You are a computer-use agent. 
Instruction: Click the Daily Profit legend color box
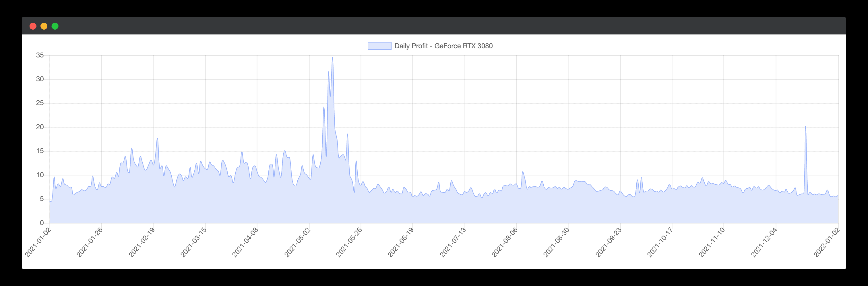coord(379,46)
